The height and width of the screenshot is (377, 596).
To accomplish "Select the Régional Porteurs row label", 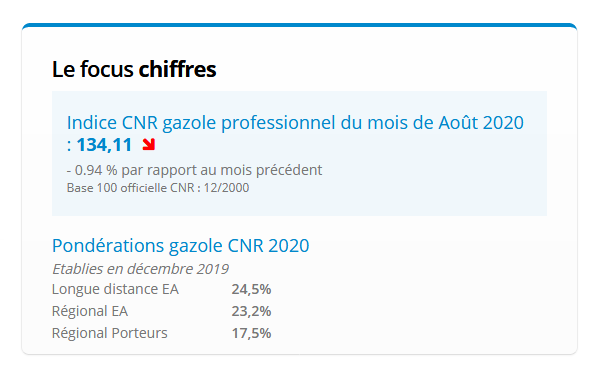I will click(x=109, y=333).
